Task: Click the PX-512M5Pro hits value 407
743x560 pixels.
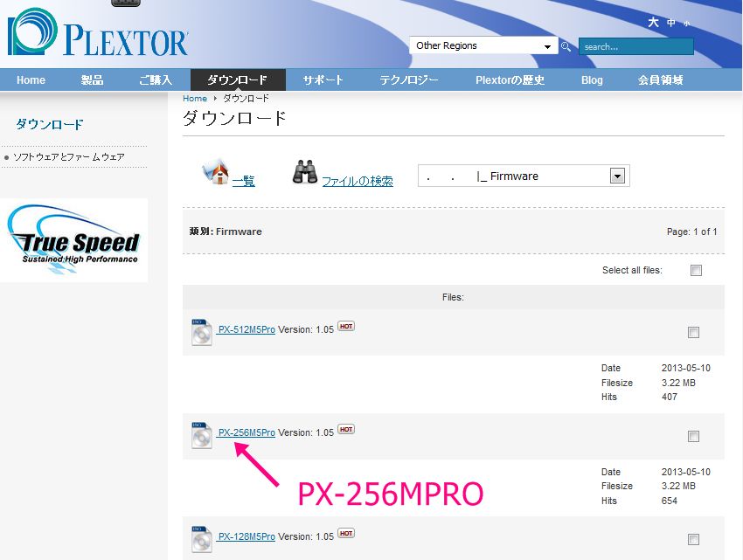Action: pyautogui.click(x=669, y=397)
